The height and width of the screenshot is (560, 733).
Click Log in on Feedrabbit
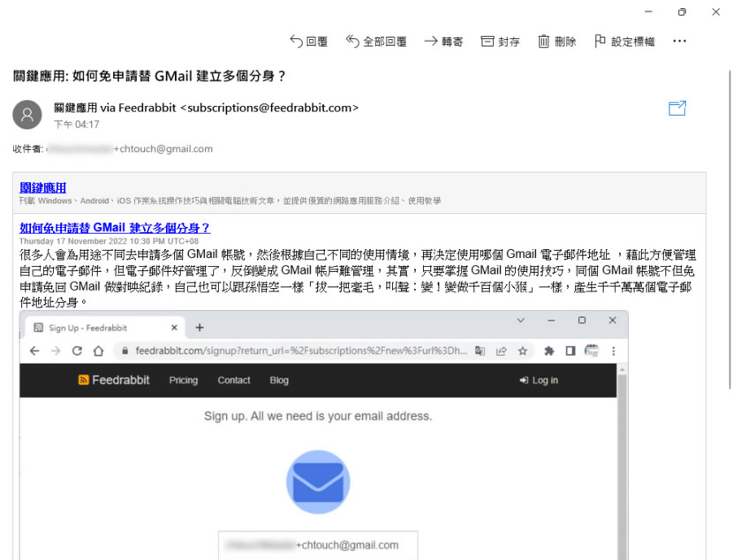coord(539,381)
